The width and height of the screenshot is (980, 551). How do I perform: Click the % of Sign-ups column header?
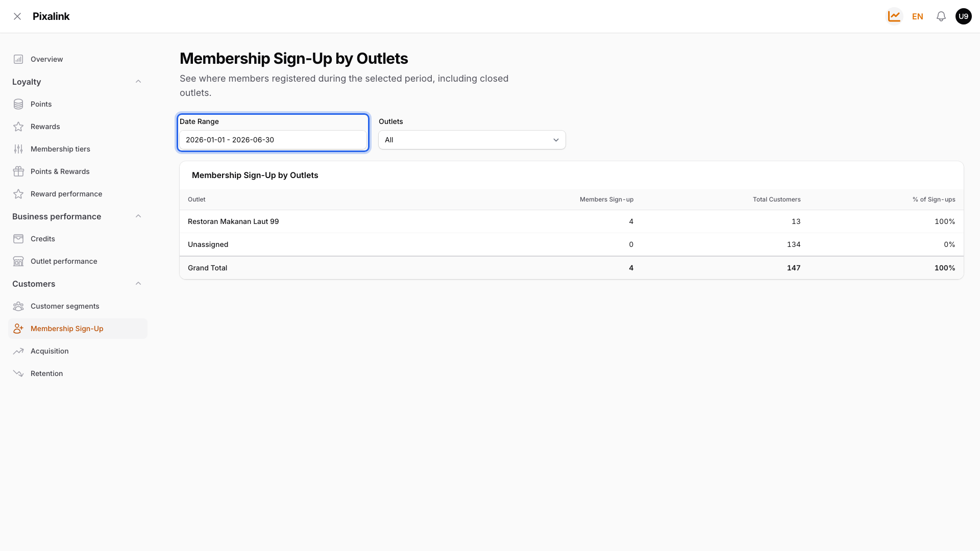tap(934, 199)
